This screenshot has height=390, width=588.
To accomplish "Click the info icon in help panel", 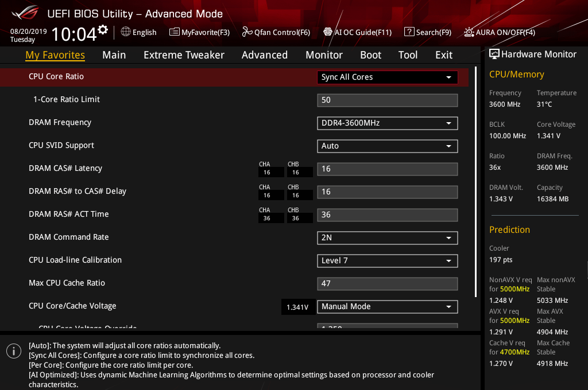I will [14, 351].
